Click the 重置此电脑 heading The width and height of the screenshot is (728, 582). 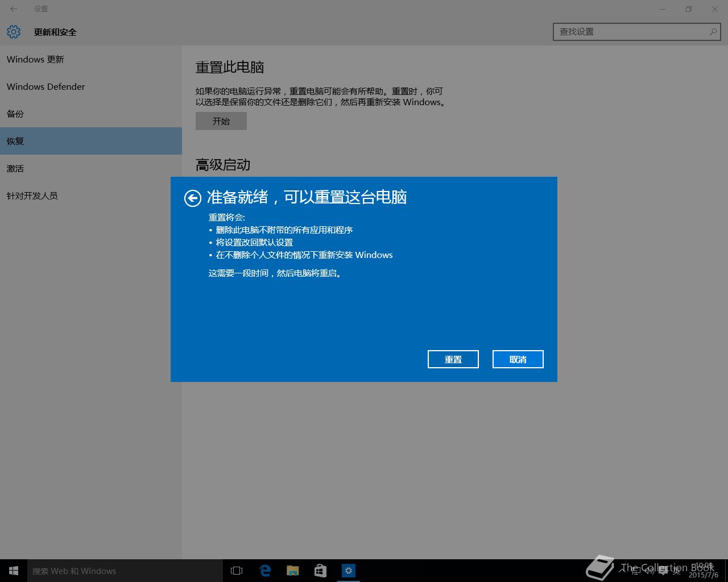click(230, 67)
